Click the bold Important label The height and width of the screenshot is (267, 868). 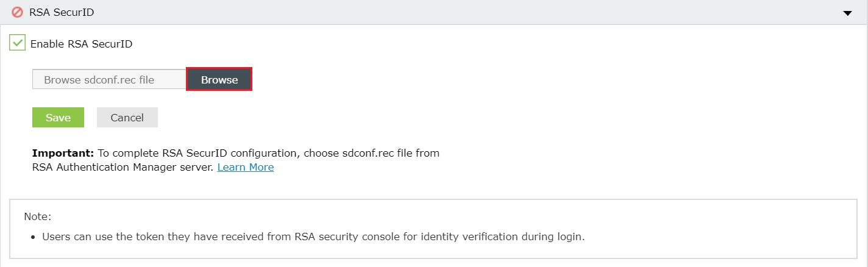coord(63,153)
